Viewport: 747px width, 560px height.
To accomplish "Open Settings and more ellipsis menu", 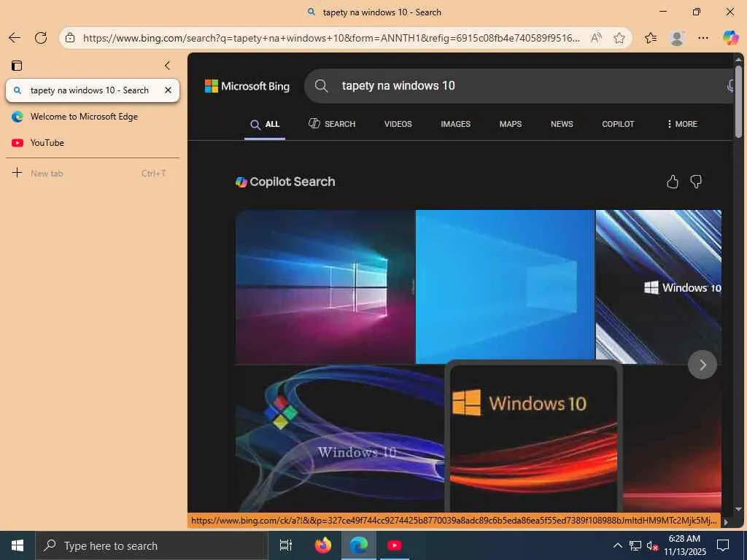I will [703, 38].
